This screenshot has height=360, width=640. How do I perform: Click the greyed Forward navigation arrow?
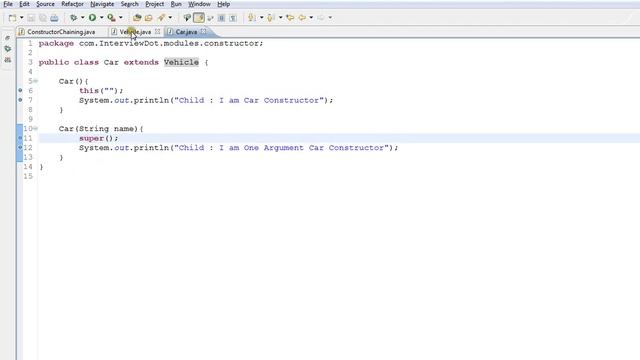(321, 18)
